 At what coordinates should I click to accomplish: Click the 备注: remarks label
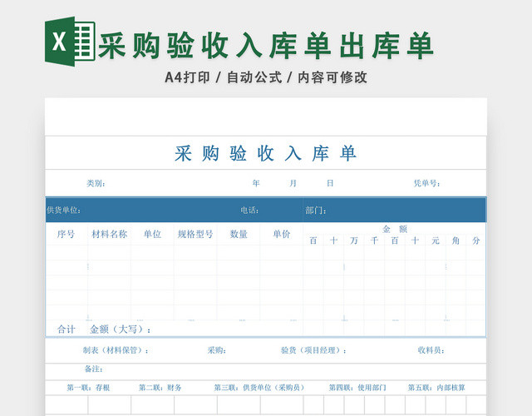click(94, 369)
